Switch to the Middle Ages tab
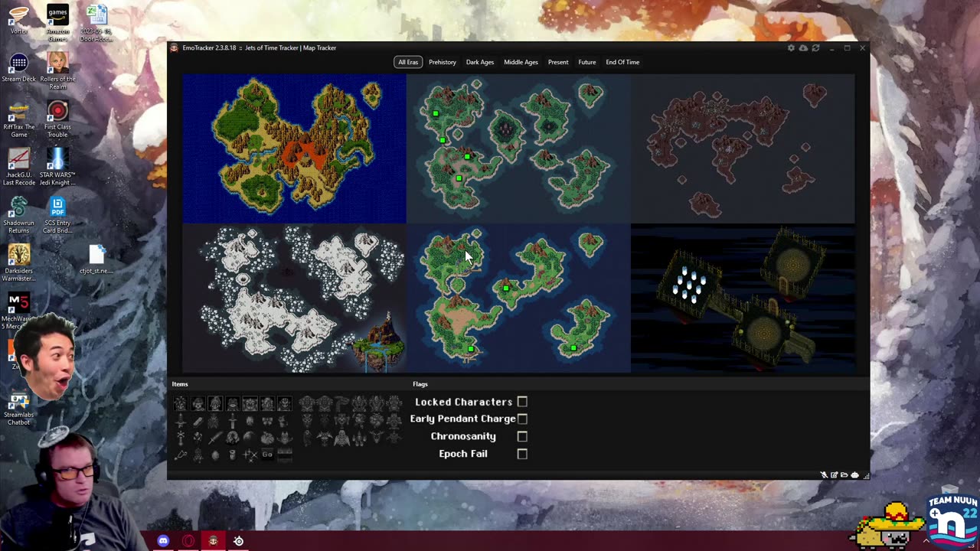Image resolution: width=980 pixels, height=551 pixels. pyautogui.click(x=521, y=62)
